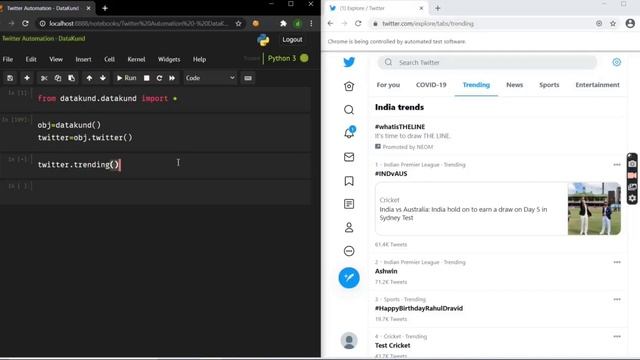Switch to the News tab
640x360 pixels.
pos(514,85)
